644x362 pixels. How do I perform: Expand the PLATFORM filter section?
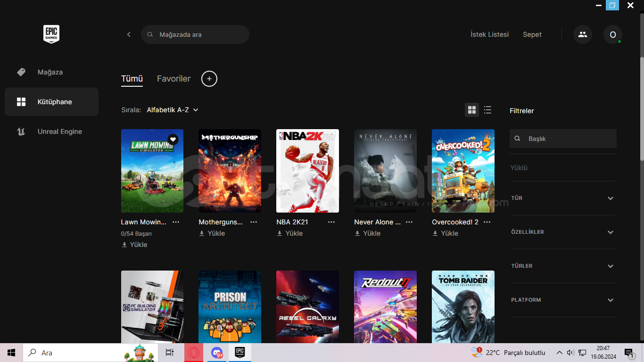(x=563, y=300)
